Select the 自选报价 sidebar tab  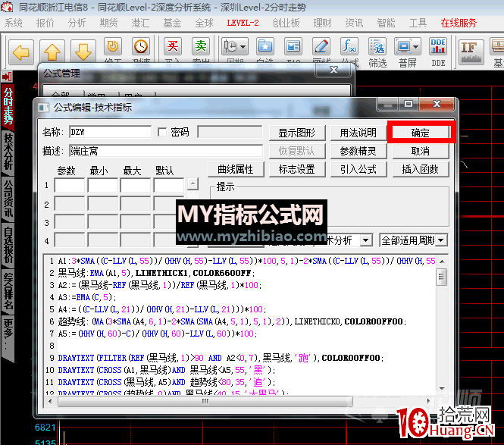pyautogui.click(x=8, y=246)
